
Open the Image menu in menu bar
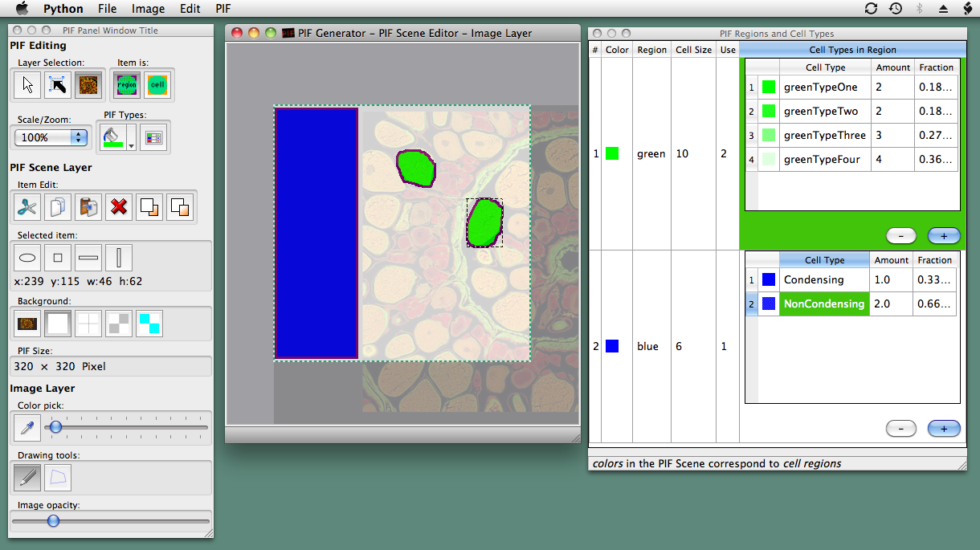tap(148, 9)
